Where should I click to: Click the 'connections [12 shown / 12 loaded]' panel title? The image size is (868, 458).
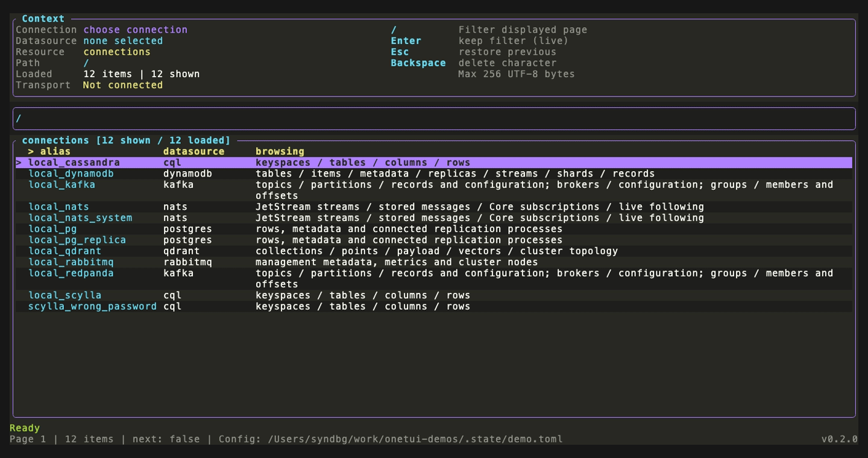point(126,140)
